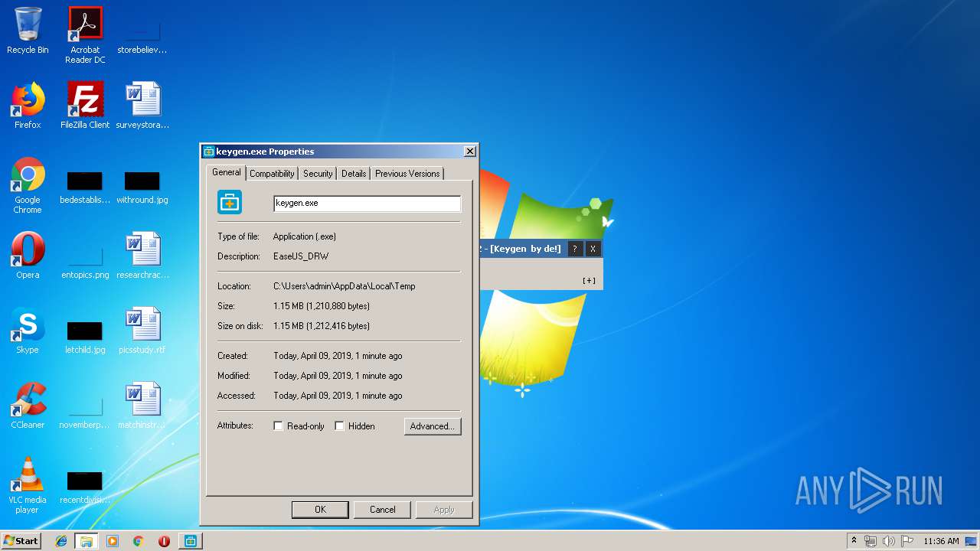The image size is (980, 551).
Task: Launch Acrobat Reader DC shortcut
Action: 85,35
